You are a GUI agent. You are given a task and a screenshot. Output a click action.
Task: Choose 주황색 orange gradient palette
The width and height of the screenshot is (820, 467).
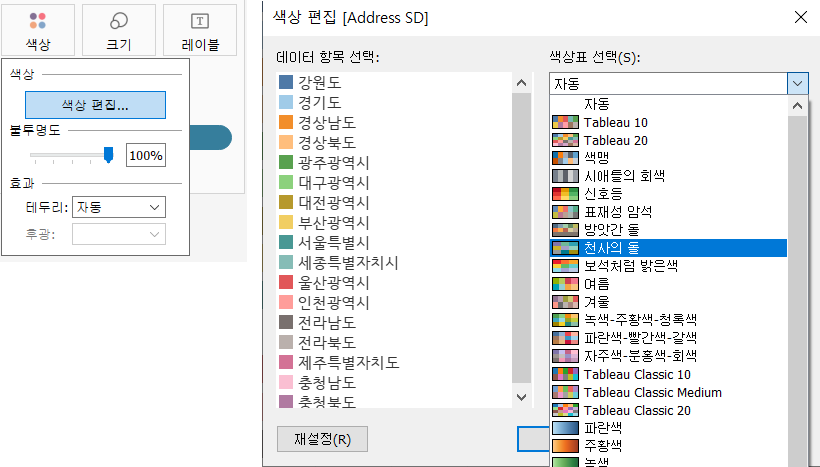click(x=669, y=446)
